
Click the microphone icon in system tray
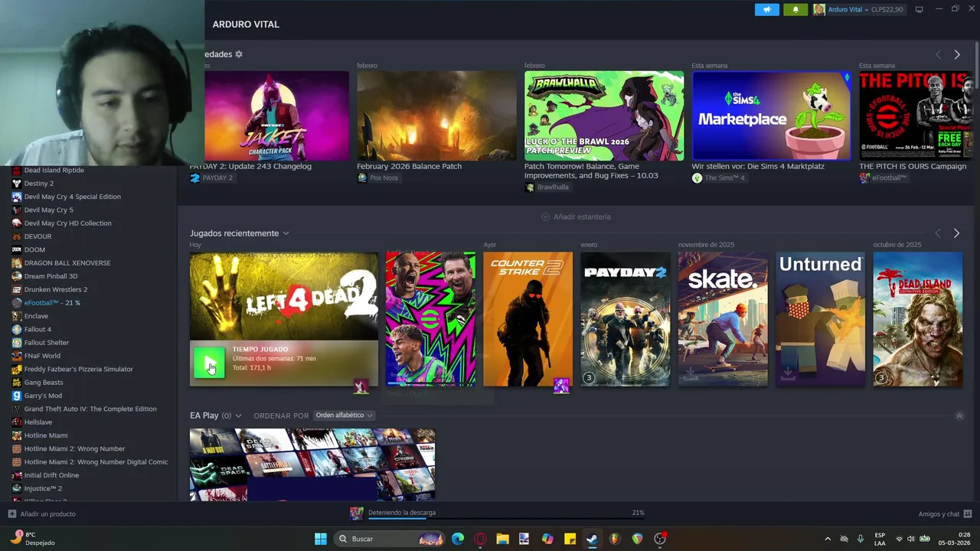861,539
